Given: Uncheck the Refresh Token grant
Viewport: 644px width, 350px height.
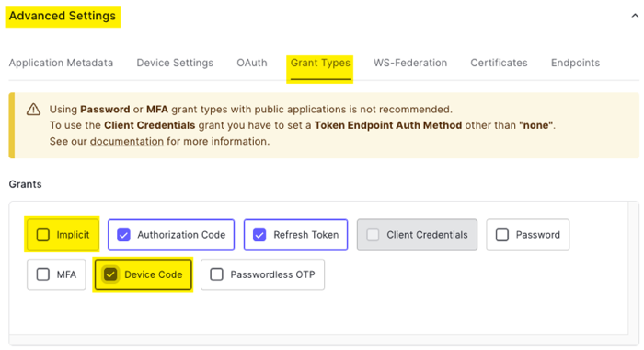Looking at the screenshot, I should 259,235.
